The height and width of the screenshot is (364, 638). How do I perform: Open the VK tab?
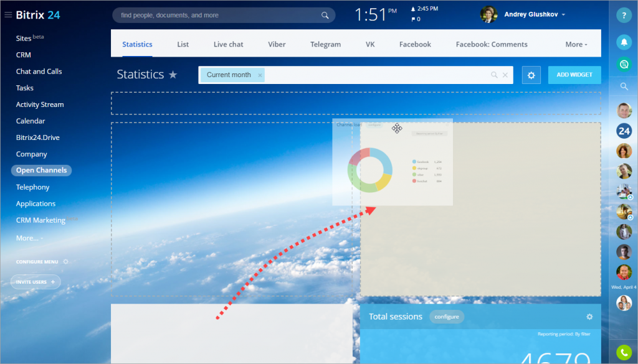pos(370,44)
